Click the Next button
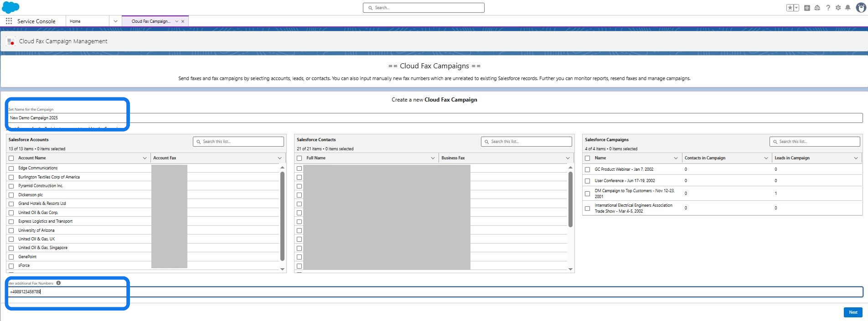Image resolution: width=868 pixels, height=321 pixels. pyautogui.click(x=852, y=312)
